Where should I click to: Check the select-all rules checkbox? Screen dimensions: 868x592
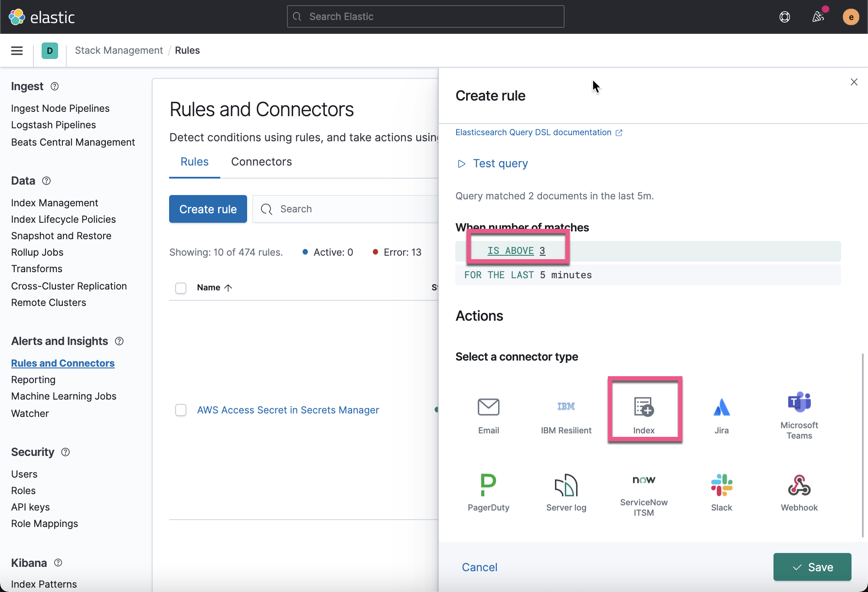(x=181, y=288)
